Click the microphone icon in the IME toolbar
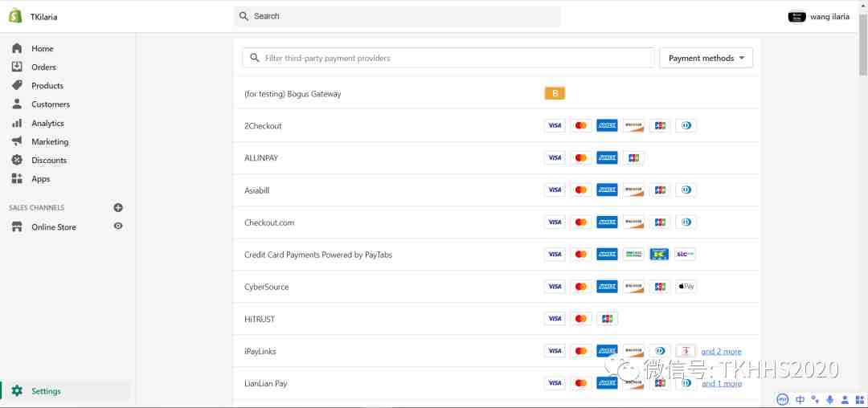This screenshot has height=408, width=868. [829, 399]
